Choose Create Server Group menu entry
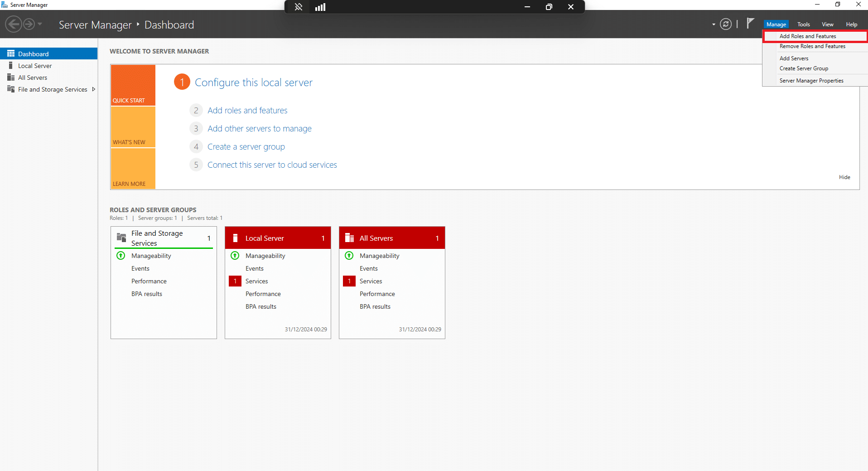The width and height of the screenshot is (868, 471). (815, 68)
